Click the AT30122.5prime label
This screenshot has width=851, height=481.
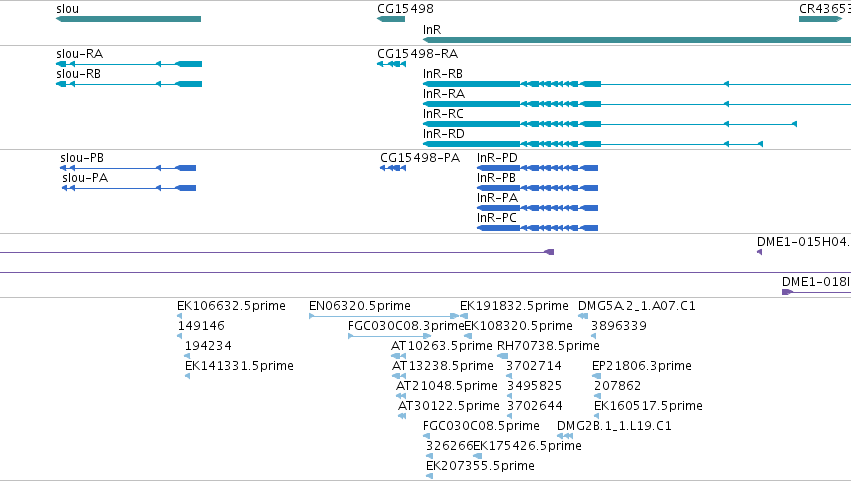pyautogui.click(x=449, y=406)
